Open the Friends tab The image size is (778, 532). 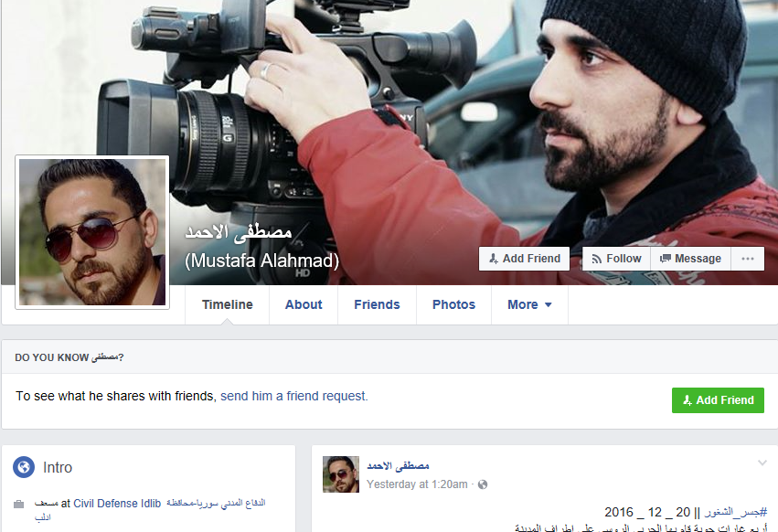click(x=377, y=305)
